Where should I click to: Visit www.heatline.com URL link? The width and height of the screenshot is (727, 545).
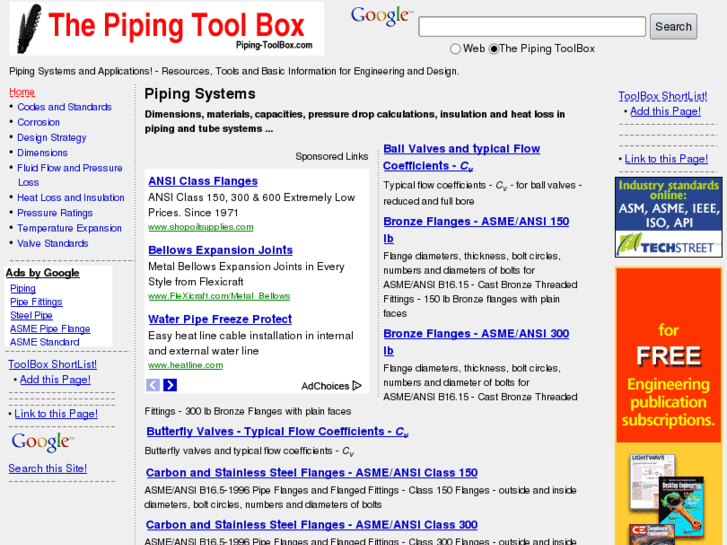(185, 365)
